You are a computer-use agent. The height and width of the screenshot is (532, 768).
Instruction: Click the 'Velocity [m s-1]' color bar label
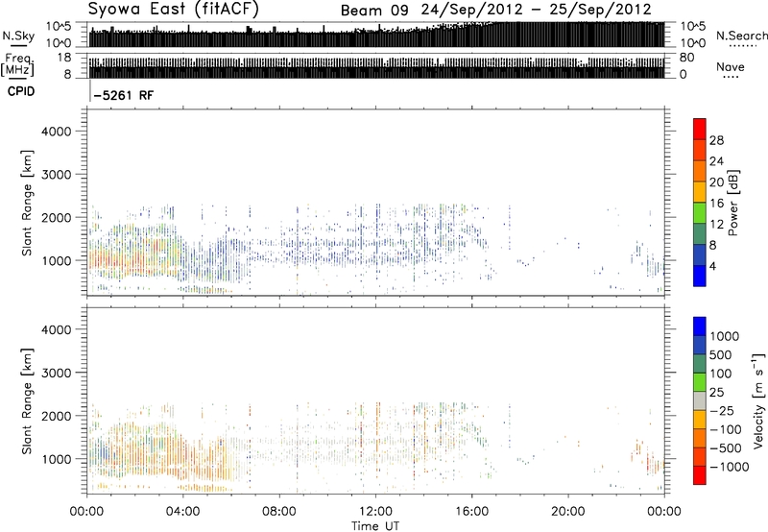pos(758,400)
